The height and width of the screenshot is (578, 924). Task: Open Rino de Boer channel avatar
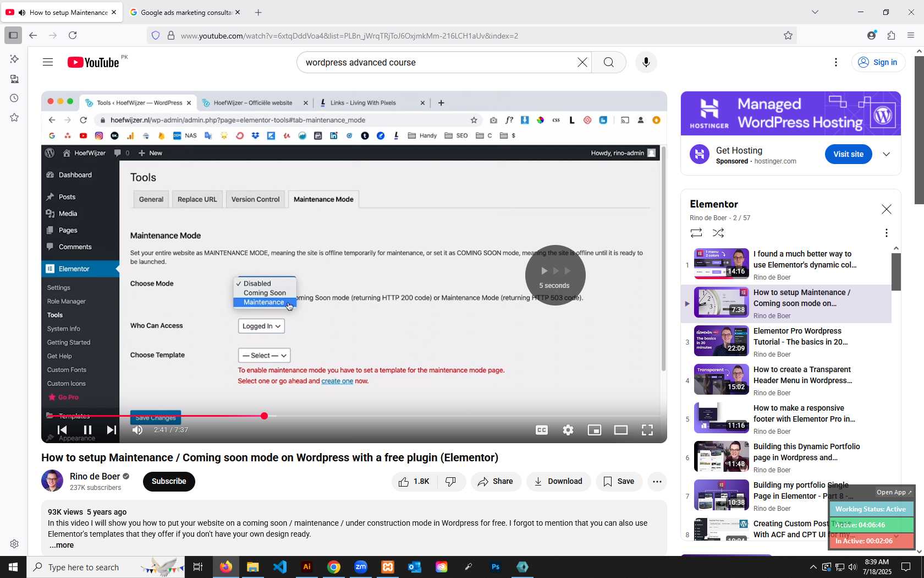pyautogui.click(x=52, y=481)
